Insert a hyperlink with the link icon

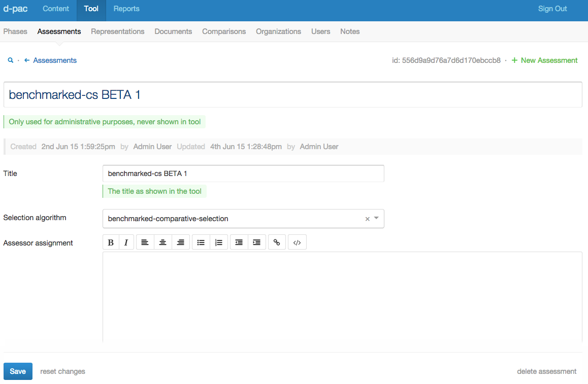pos(277,242)
